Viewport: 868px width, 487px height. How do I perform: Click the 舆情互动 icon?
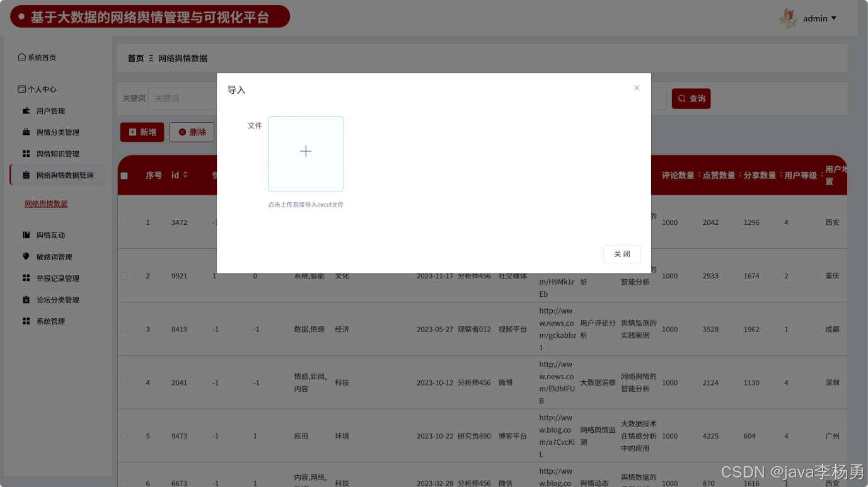26,235
